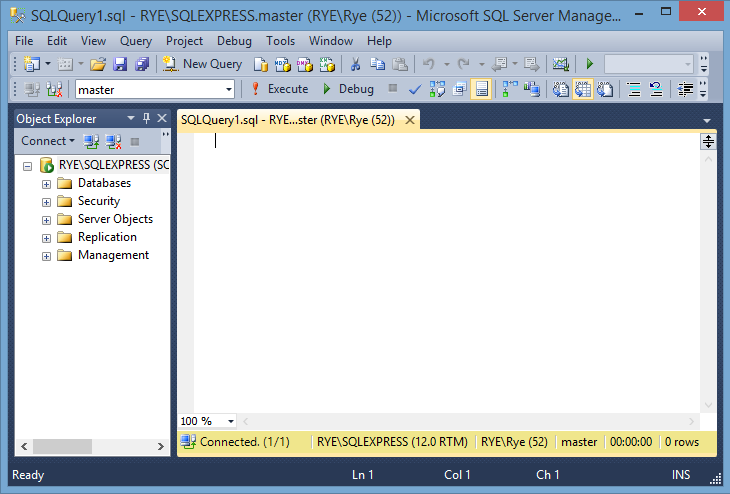Click Display Estimated Execution Plan icon
This screenshot has width=730, height=494.
click(437, 89)
